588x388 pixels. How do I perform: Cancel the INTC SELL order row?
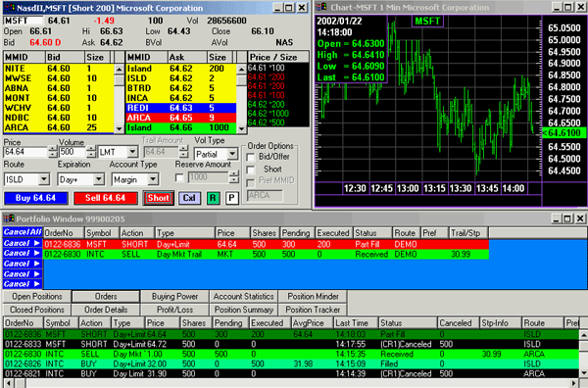pyautogui.click(x=23, y=254)
